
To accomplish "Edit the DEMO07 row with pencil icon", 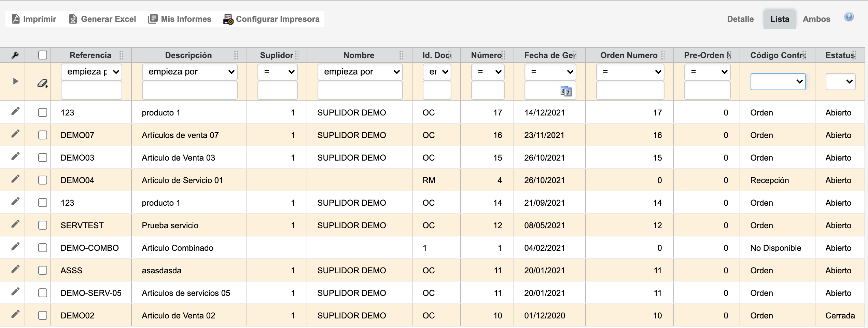I will click(x=15, y=134).
